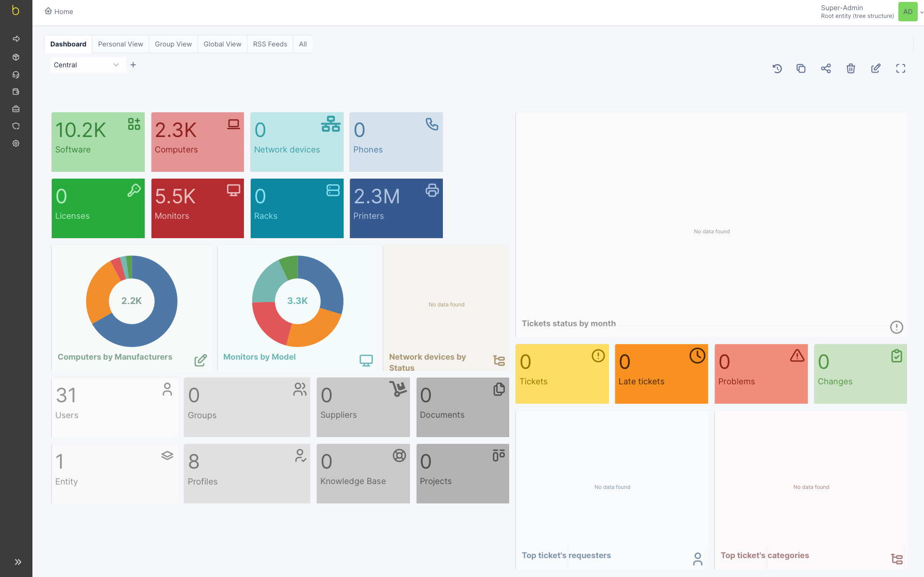The height and width of the screenshot is (577, 924).
Task: Open the Users count card
Action: (x=114, y=407)
